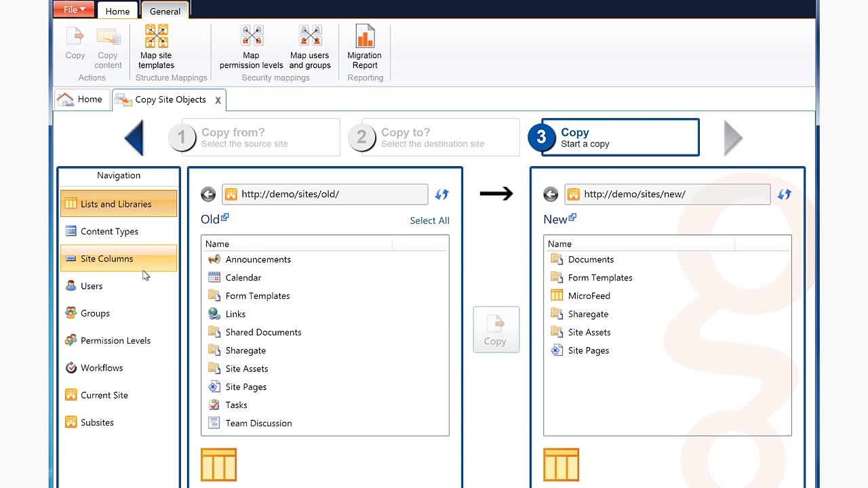Choose Content Types in Navigation

pyautogui.click(x=119, y=231)
